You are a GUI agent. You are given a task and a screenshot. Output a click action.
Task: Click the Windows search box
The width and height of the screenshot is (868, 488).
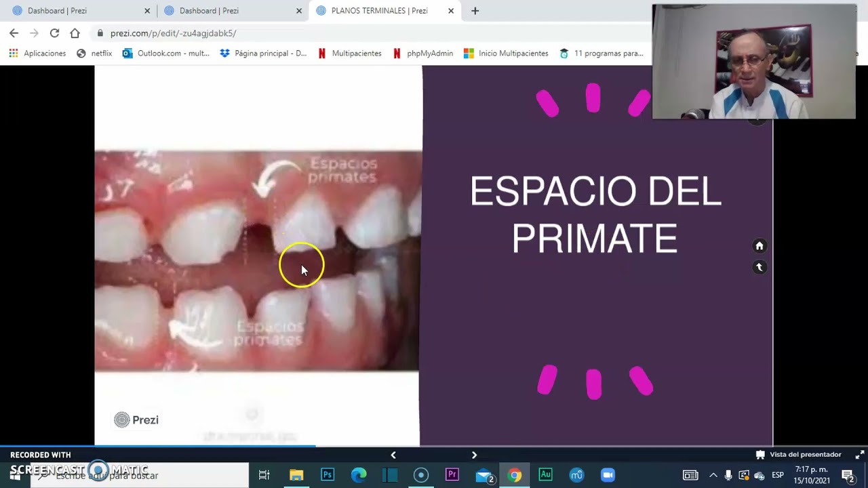click(141, 475)
